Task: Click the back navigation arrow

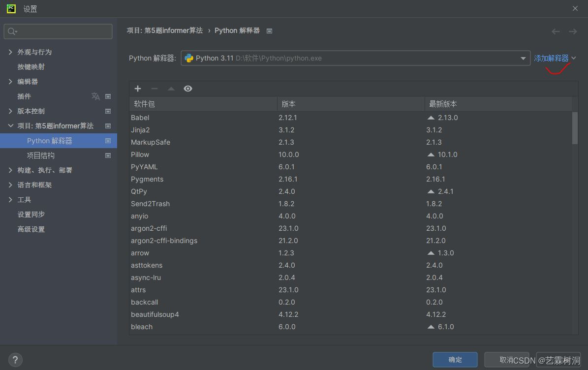Action: pyautogui.click(x=556, y=31)
